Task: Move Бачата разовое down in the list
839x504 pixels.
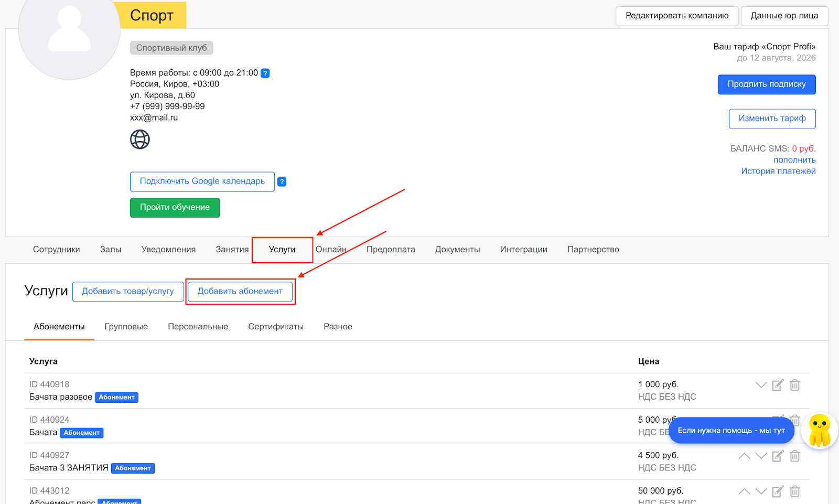Action: 761,385
